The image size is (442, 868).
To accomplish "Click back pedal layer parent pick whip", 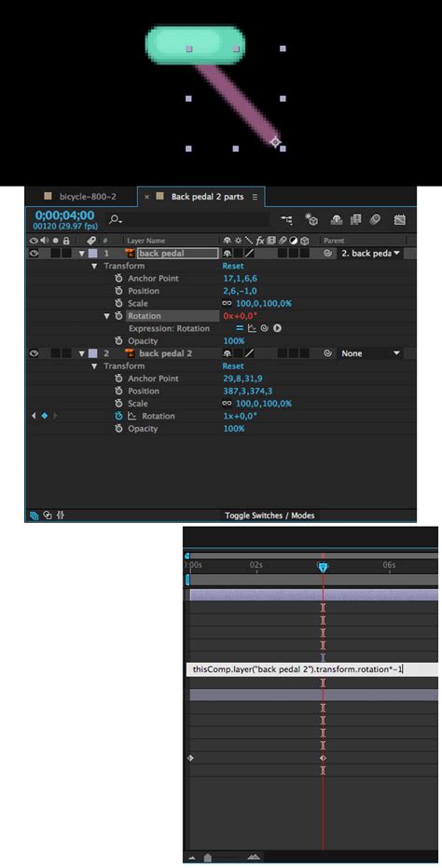I will point(328,254).
